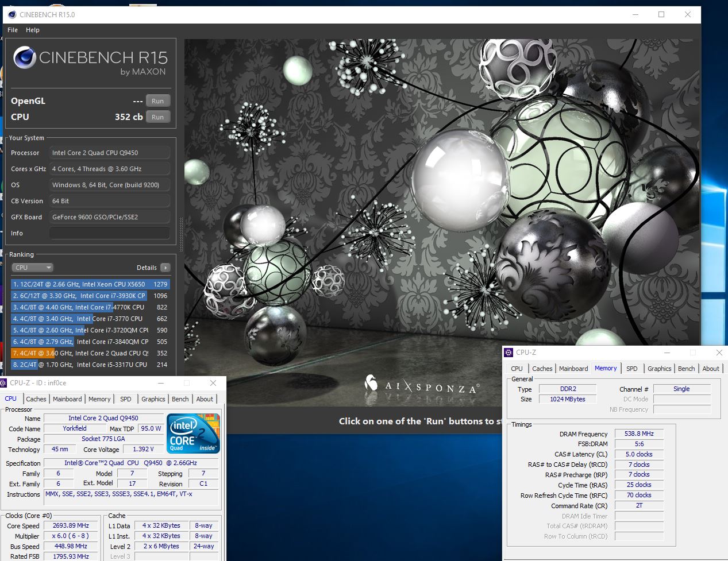Run the CPU benchmark
This screenshot has height=561, width=728.
[158, 117]
